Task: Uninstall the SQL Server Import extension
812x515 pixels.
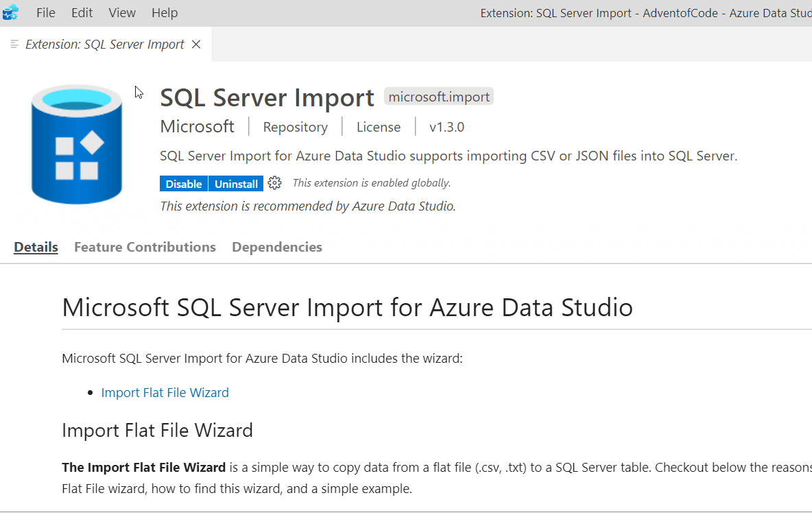Action: 236,184
